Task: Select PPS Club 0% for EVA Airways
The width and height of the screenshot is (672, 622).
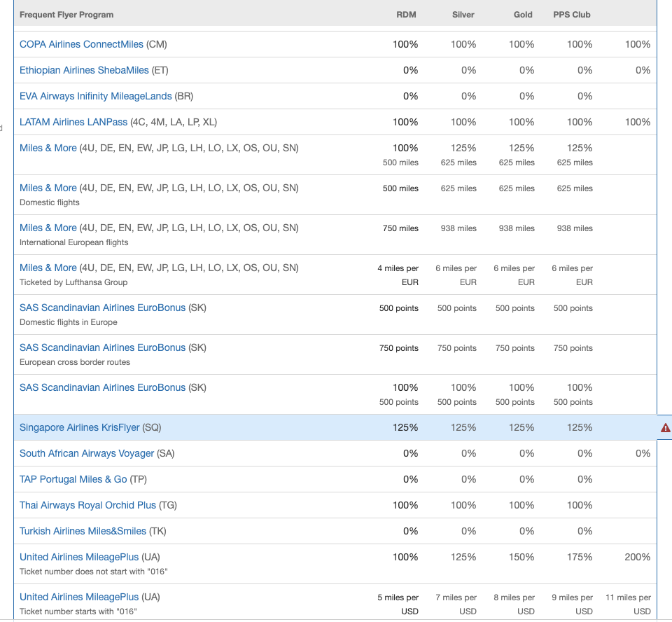Action: click(x=584, y=96)
